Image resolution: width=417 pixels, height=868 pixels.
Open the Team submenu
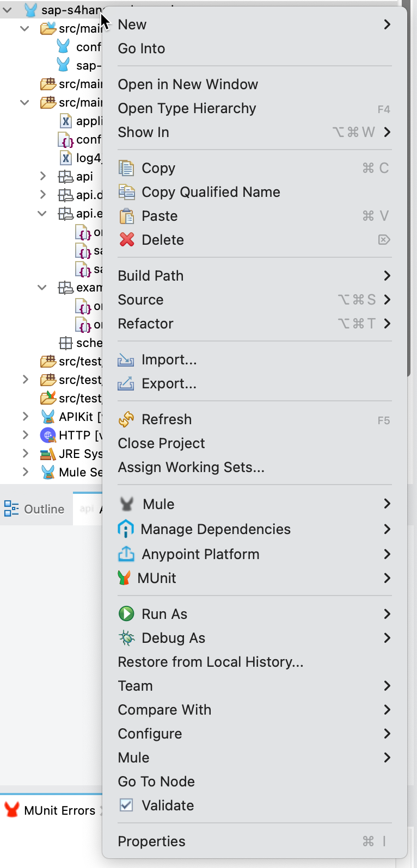255,686
